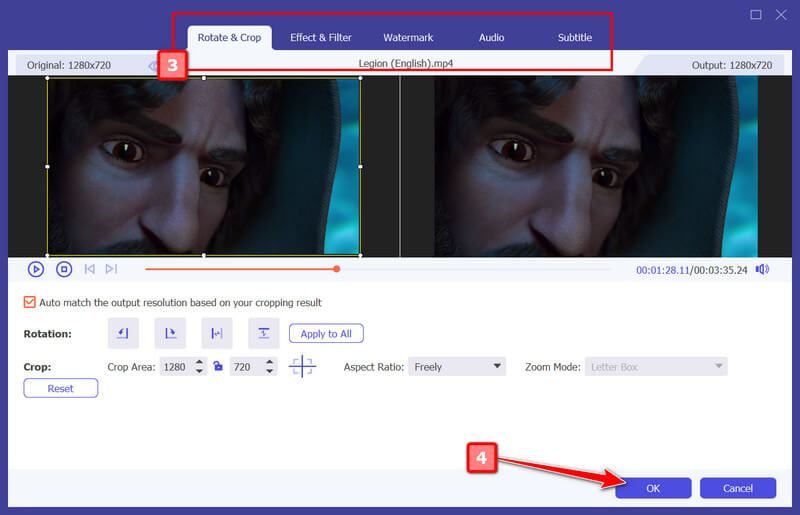Click the crop width input field

pos(174,367)
